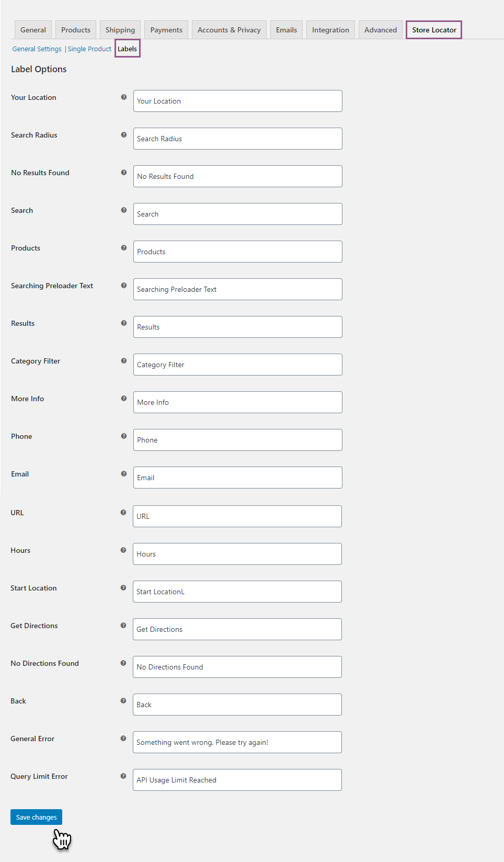Click the help icon next to Hours
Screen dimensions: 504x862
click(123, 549)
